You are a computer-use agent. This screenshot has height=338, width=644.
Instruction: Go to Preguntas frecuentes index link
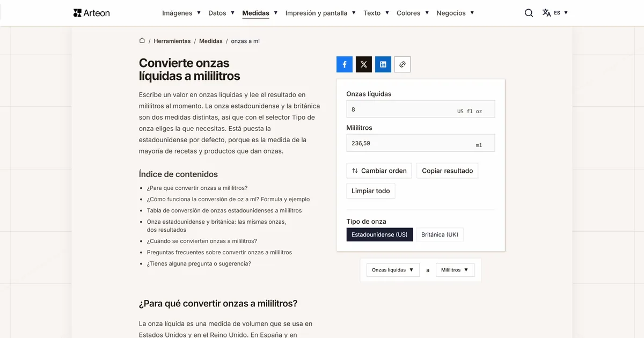pos(219,252)
